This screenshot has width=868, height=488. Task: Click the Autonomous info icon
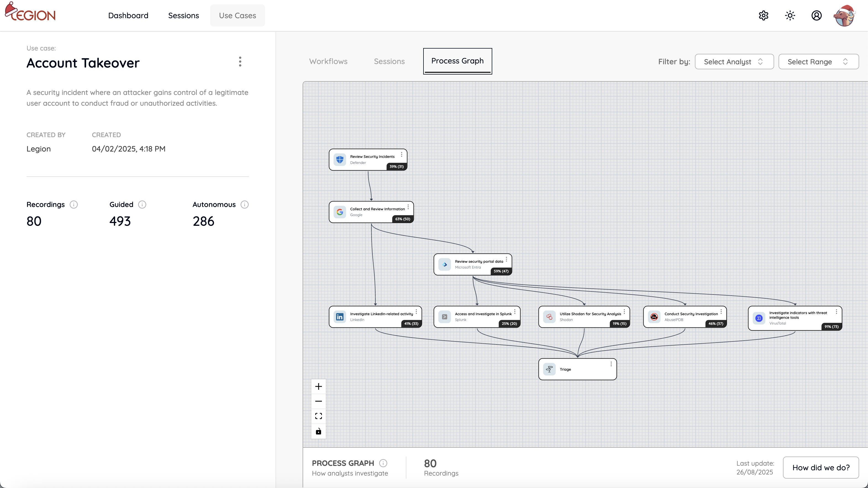244,205
